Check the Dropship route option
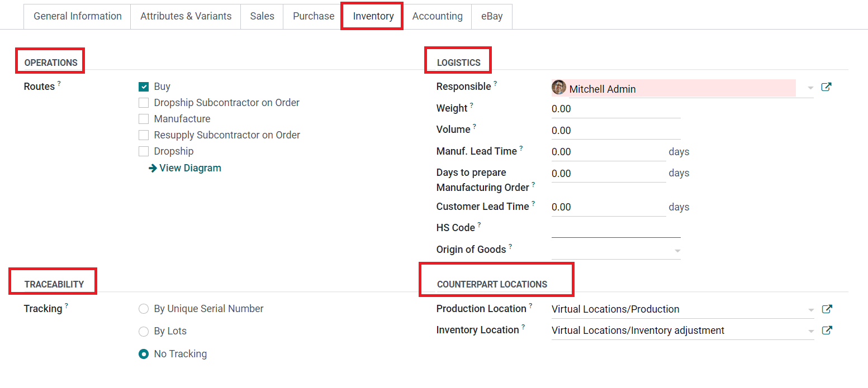Image resolution: width=868 pixels, height=388 pixels. (x=144, y=151)
